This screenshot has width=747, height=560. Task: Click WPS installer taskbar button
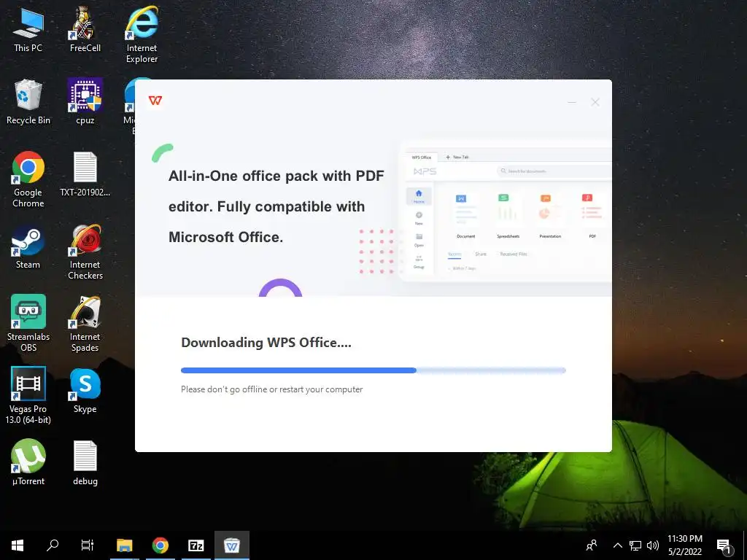(x=231, y=545)
